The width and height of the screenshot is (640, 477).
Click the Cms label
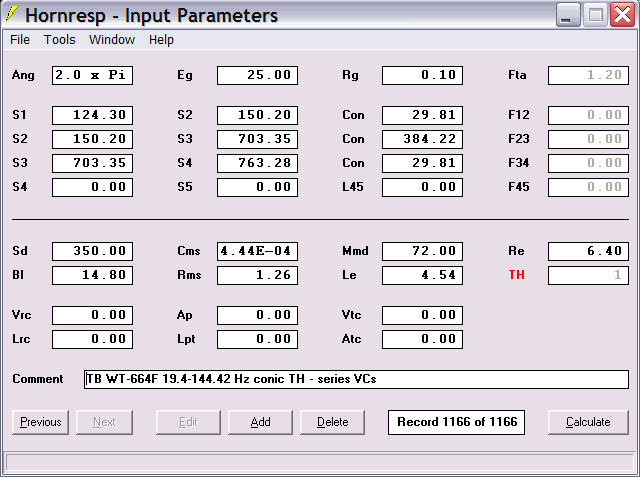[x=189, y=251]
